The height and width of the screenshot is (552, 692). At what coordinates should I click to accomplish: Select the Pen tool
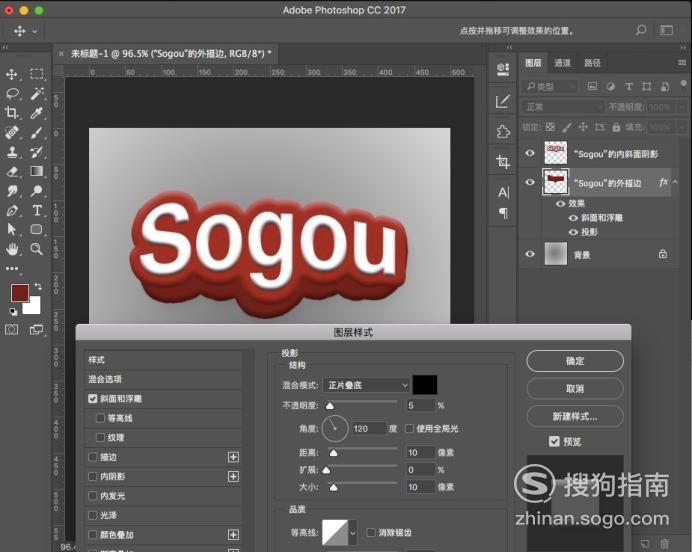(x=12, y=210)
